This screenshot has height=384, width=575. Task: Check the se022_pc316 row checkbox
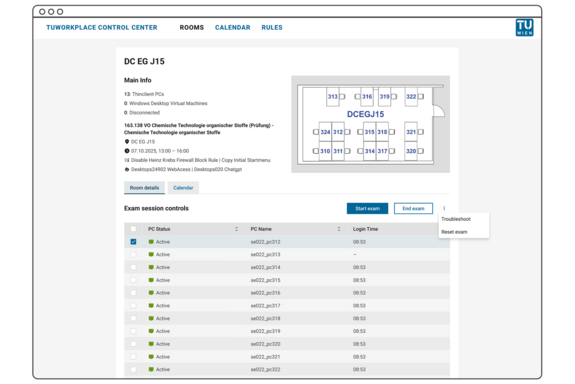point(133,293)
